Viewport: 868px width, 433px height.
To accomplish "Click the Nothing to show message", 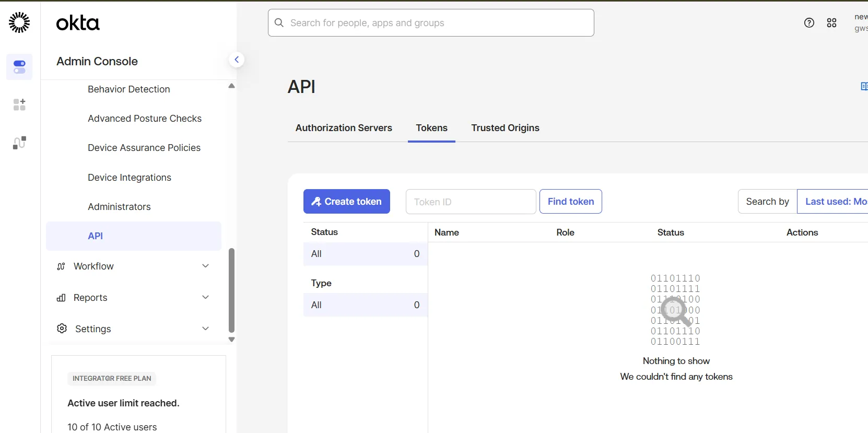I will tap(676, 361).
